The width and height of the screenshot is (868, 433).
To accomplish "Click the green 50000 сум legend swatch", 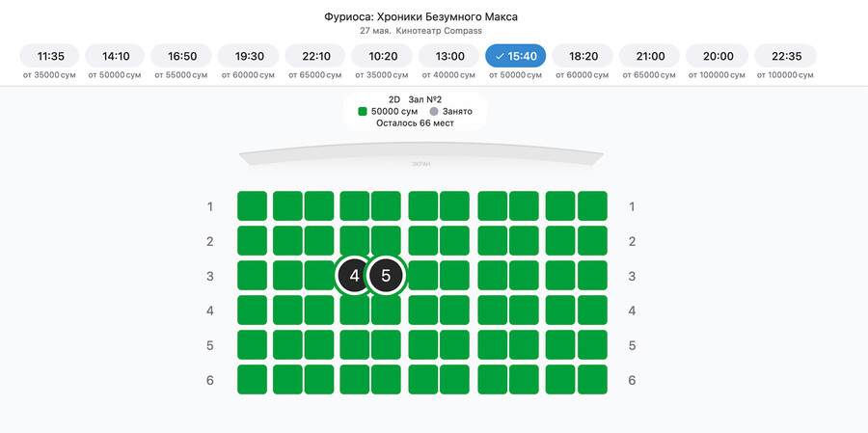I will tap(363, 111).
